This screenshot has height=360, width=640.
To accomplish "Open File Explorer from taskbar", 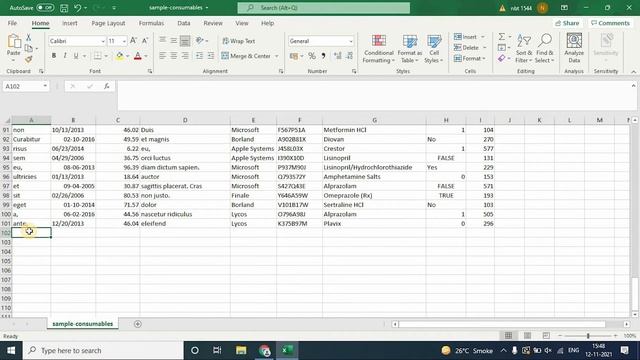I will (x=241, y=350).
